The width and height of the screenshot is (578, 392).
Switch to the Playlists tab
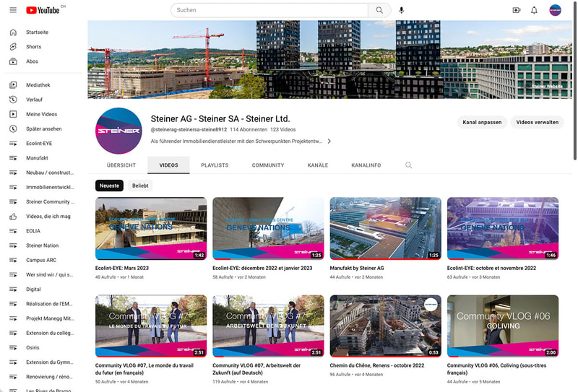point(215,165)
